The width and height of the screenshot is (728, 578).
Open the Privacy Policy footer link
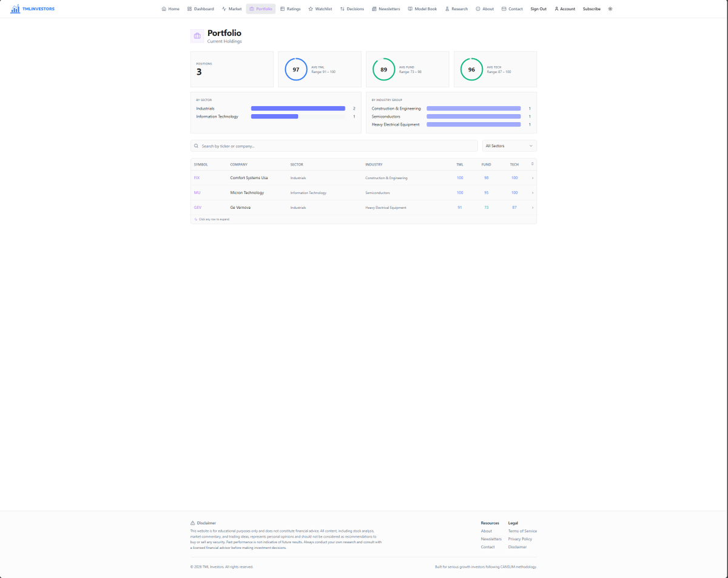(520, 539)
